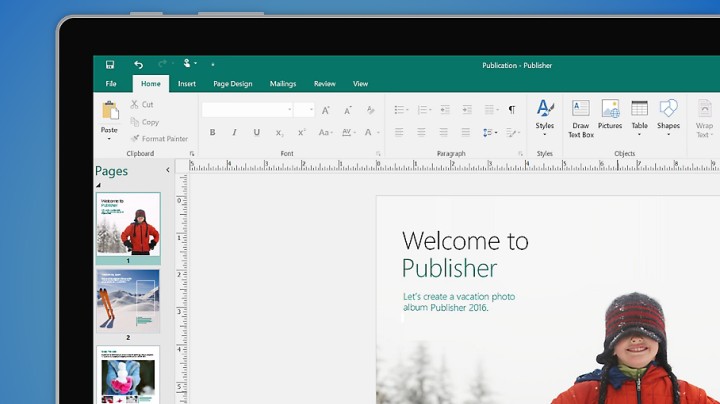Select page 2 thumbnail in Pages pane
The width and height of the screenshot is (720, 404).
(x=128, y=301)
